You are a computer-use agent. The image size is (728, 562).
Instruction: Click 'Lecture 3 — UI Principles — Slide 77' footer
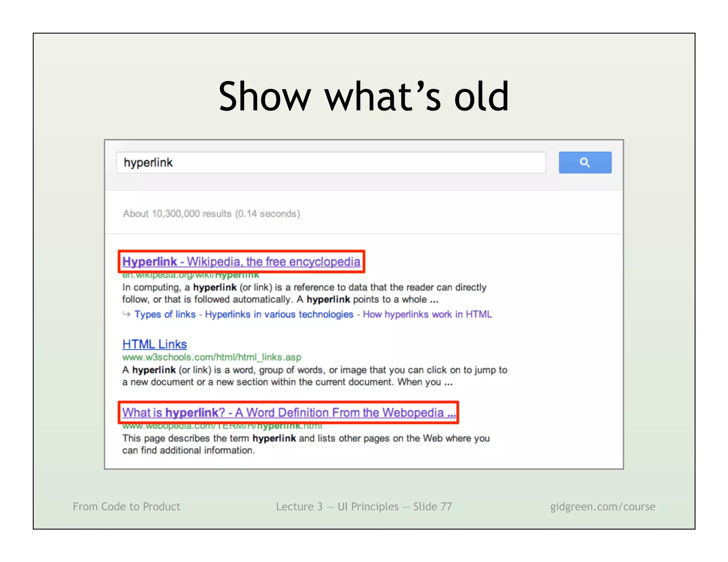[364, 506]
